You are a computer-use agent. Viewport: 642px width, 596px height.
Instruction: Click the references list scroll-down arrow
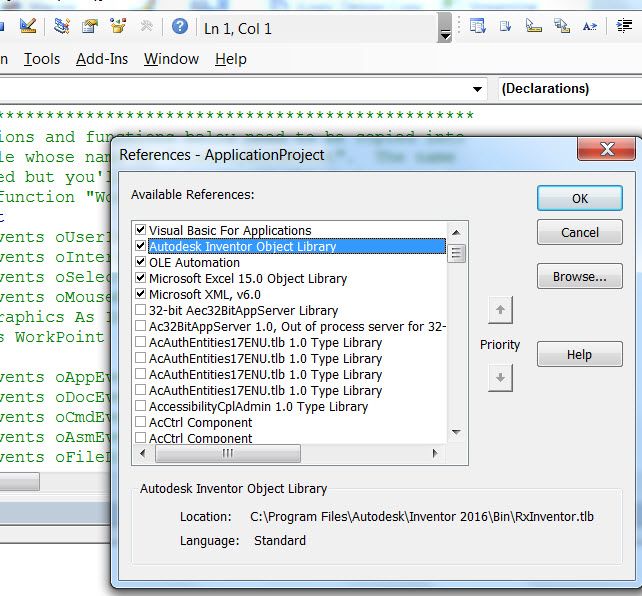[x=456, y=432]
